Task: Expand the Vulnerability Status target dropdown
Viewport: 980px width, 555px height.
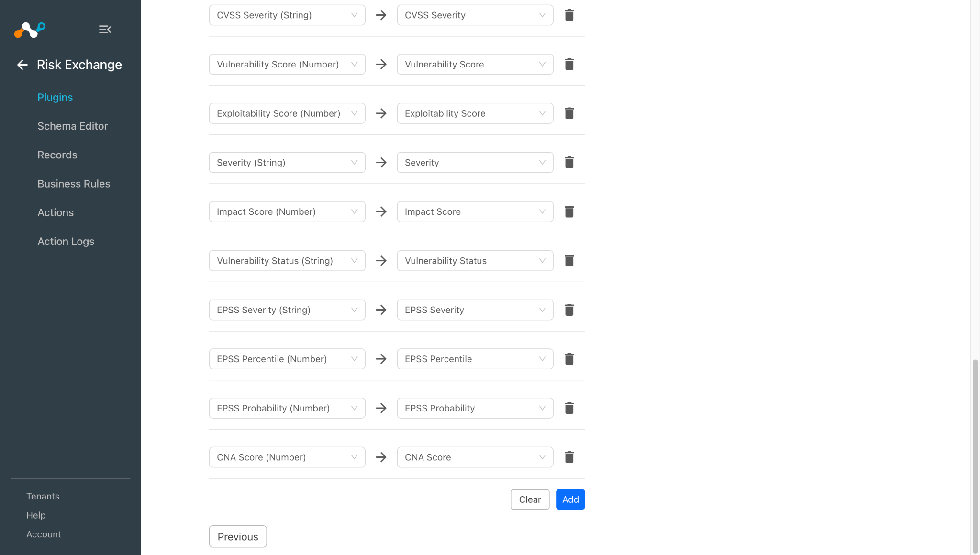Action: (475, 261)
